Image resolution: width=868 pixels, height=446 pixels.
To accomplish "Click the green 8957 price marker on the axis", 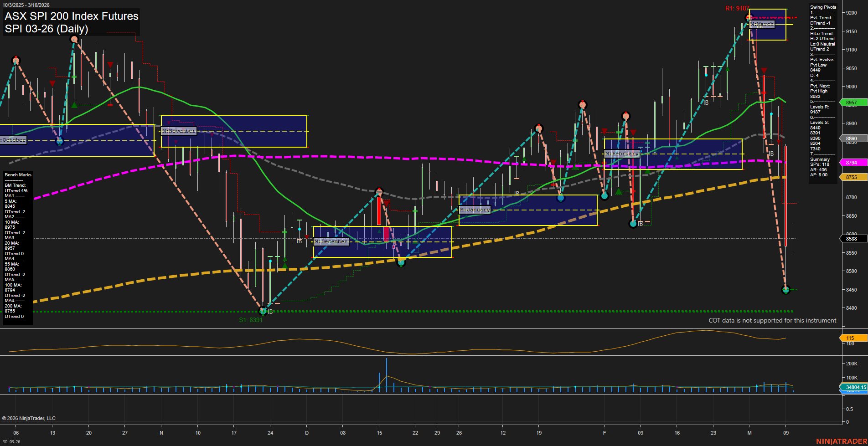I will tap(852, 103).
